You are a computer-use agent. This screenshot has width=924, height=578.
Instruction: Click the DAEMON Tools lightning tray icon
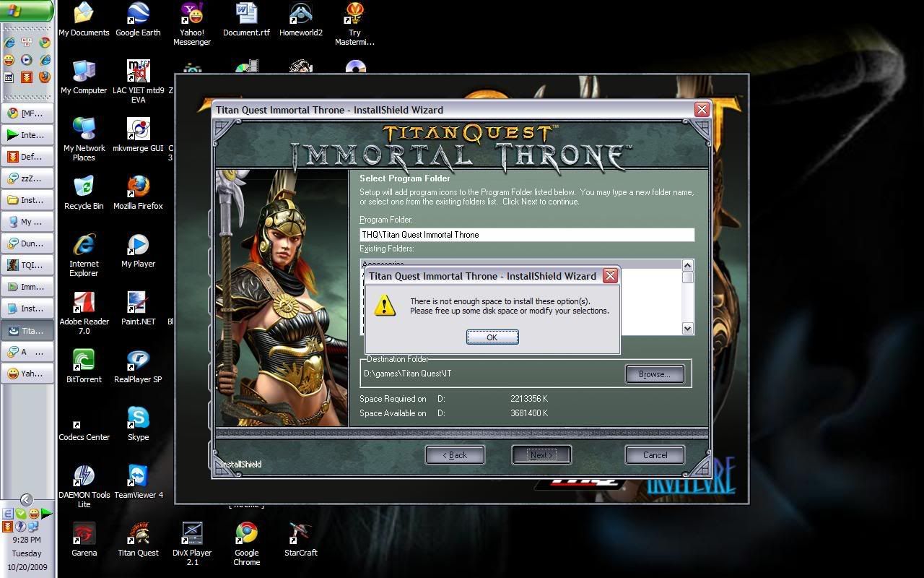point(21,527)
